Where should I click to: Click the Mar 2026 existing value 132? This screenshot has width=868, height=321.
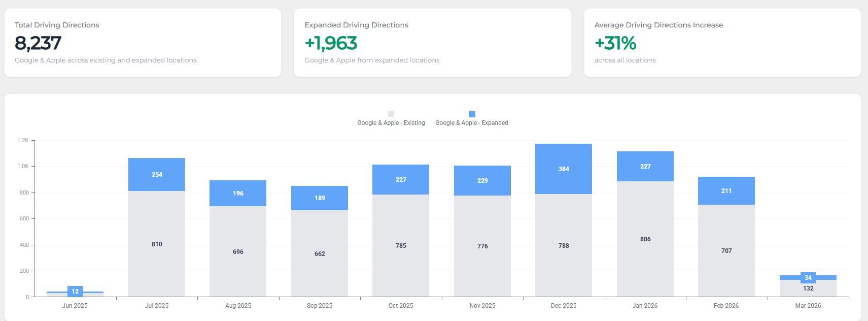click(x=808, y=288)
